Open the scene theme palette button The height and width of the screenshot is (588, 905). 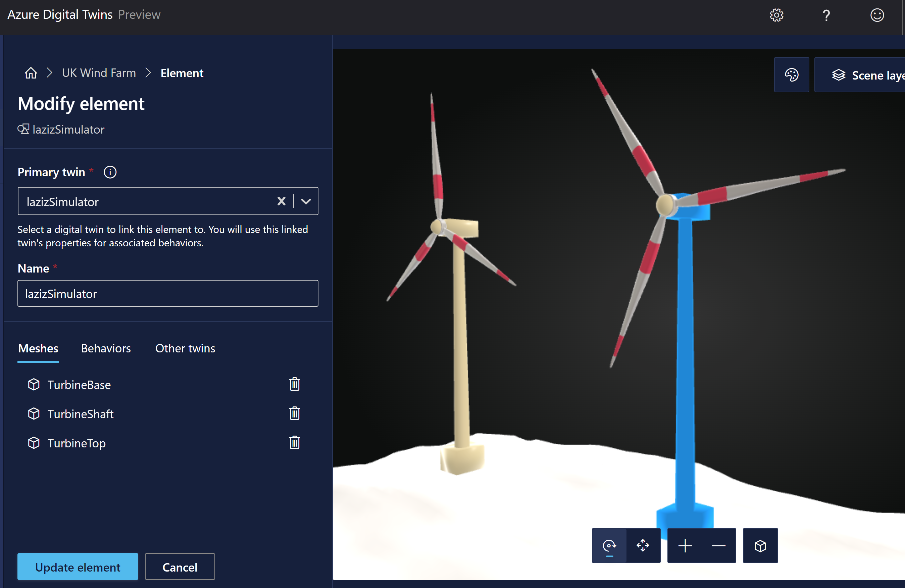pos(791,75)
